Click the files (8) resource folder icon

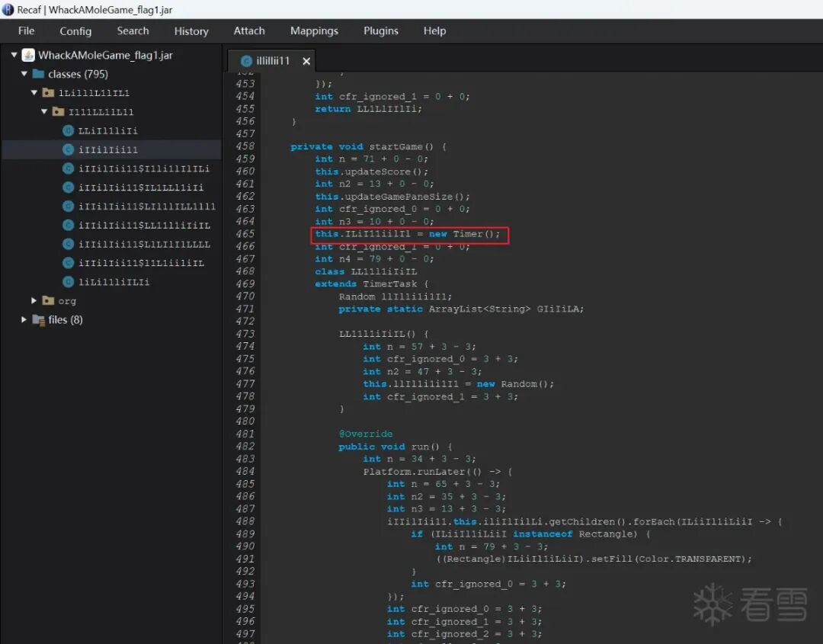(x=38, y=320)
